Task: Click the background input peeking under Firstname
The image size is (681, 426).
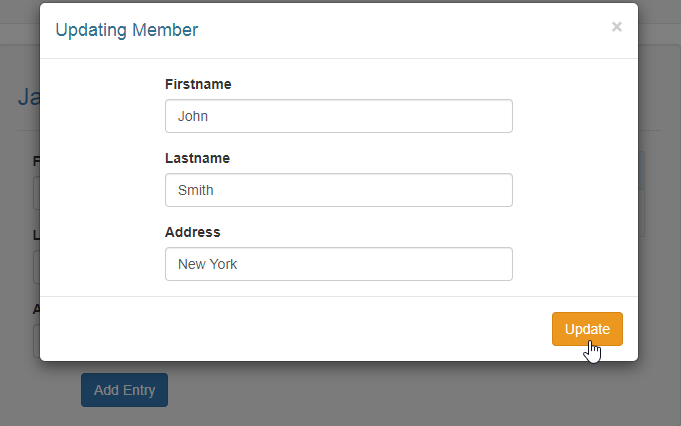Action: tap(36, 193)
